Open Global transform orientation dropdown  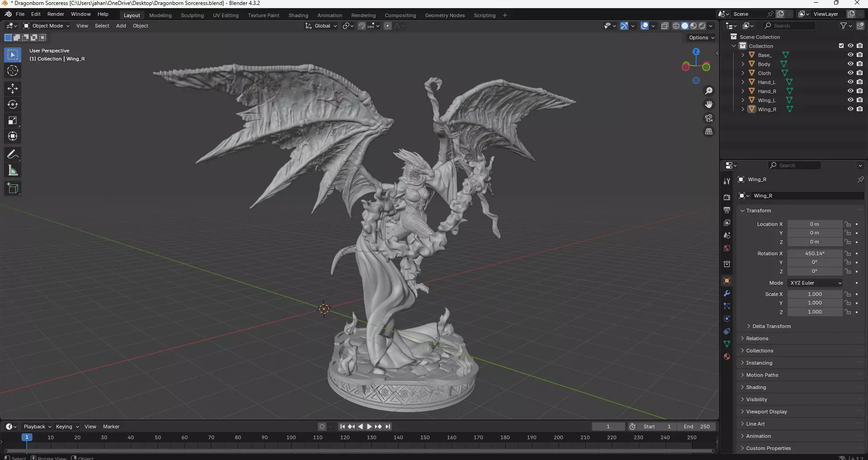click(322, 26)
